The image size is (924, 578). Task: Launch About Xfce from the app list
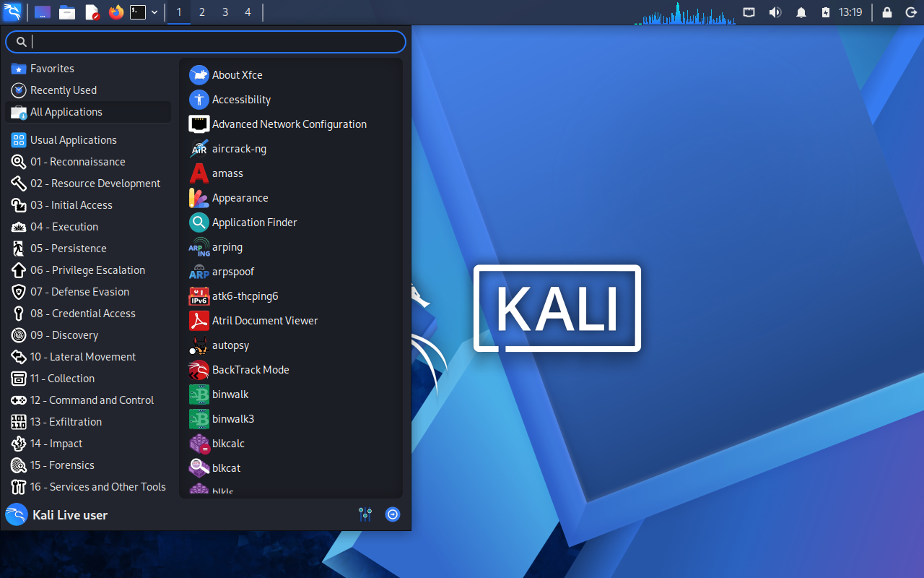[291, 75]
